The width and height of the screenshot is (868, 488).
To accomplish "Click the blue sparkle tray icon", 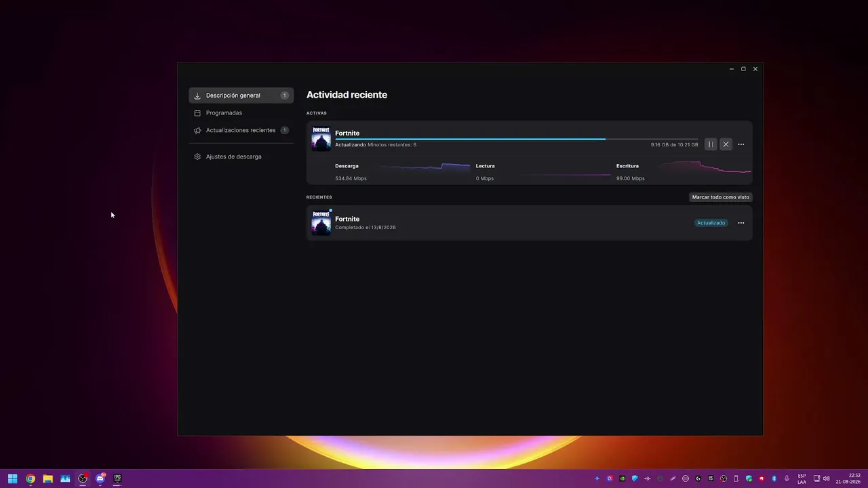I will click(x=597, y=479).
